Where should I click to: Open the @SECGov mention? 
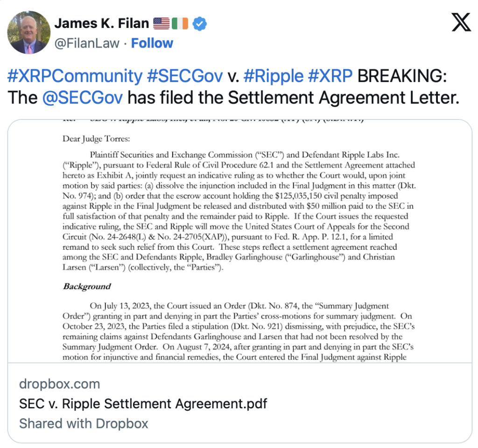click(83, 98)
